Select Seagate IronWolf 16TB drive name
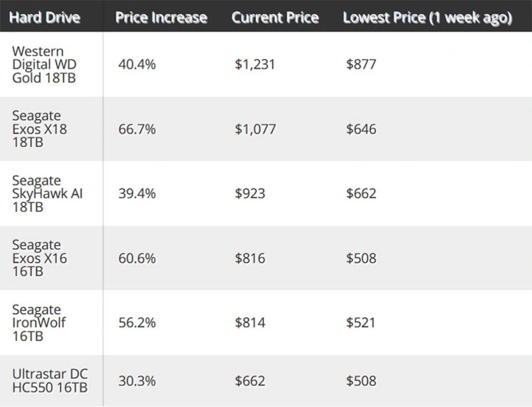 click(38, 323)
